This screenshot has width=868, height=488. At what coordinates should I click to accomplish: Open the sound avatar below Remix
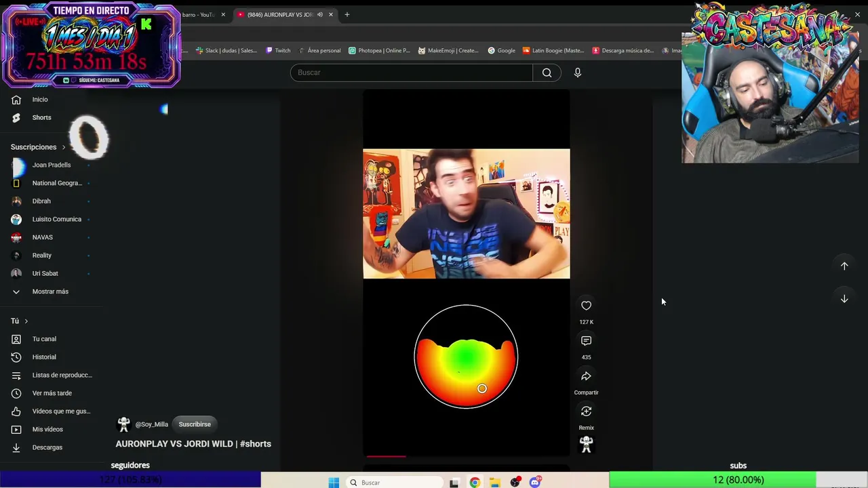tap(586, 445)
